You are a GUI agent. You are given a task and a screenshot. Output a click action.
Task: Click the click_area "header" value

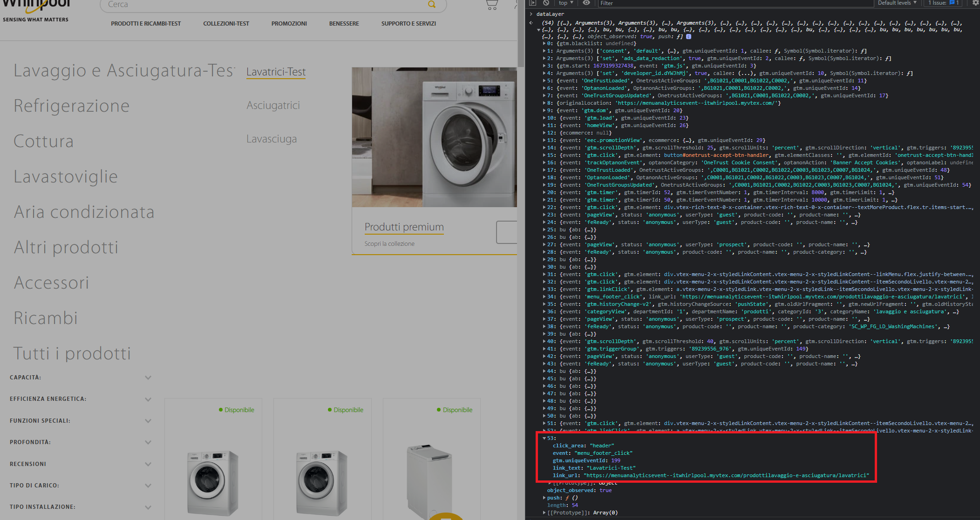pos(602,446)
